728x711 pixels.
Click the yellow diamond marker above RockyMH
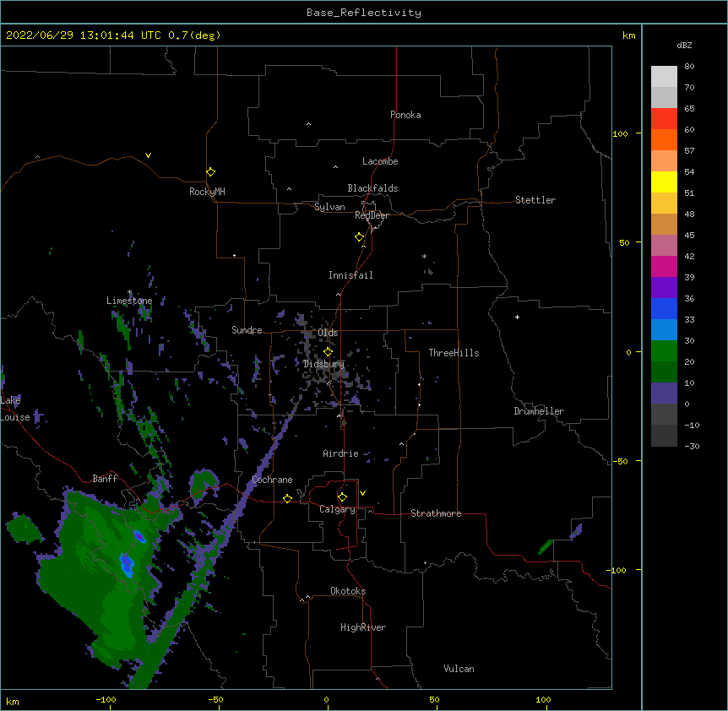211,172
